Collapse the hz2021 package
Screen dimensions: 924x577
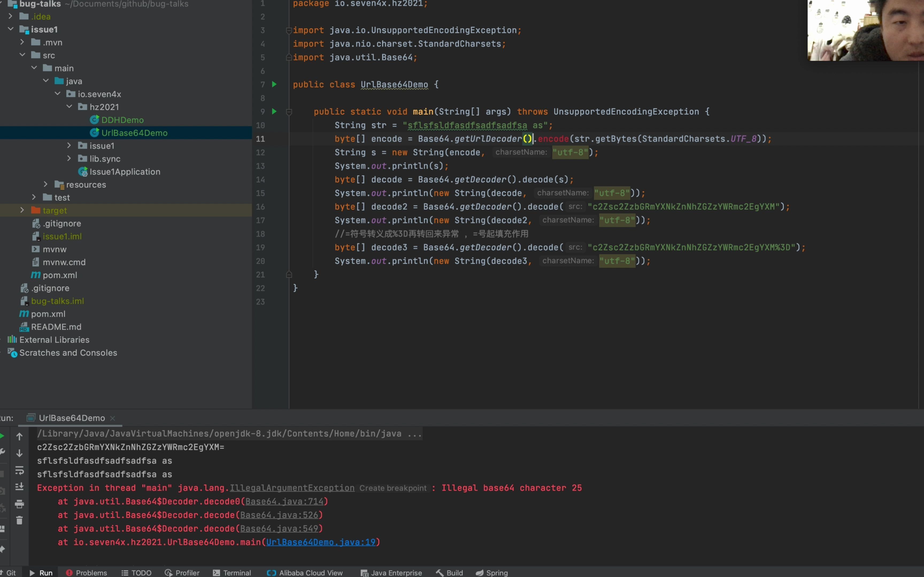(x=69, y=107)
